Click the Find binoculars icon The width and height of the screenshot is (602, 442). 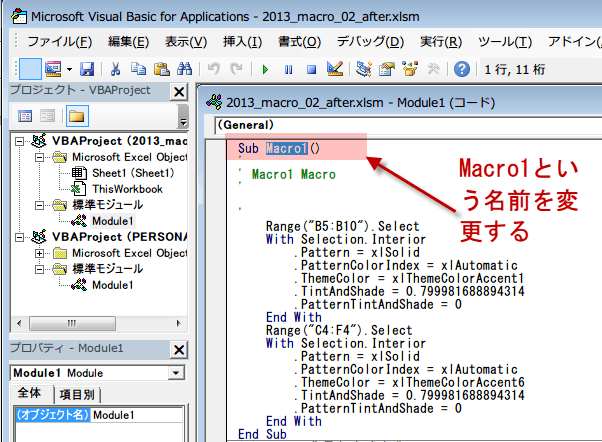coord(184,70)
